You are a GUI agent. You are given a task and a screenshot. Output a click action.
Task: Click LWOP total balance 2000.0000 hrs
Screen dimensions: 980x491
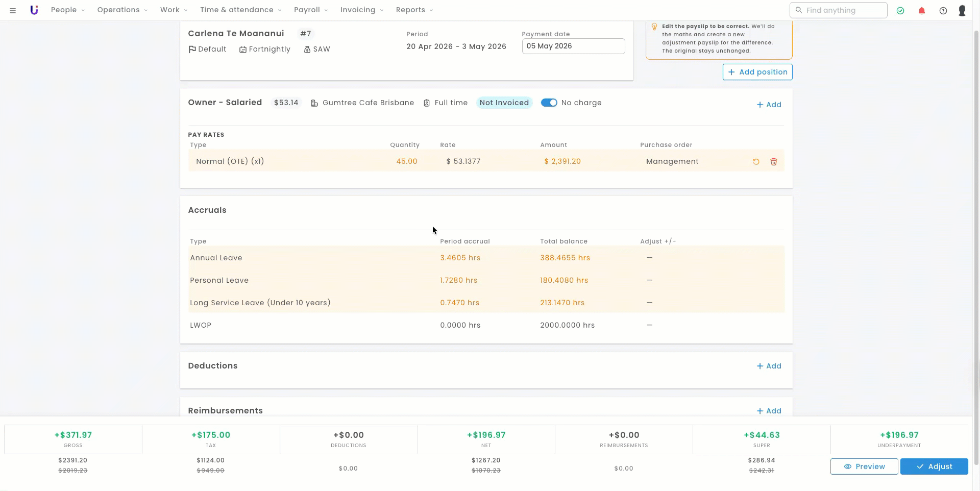[568, 325]
